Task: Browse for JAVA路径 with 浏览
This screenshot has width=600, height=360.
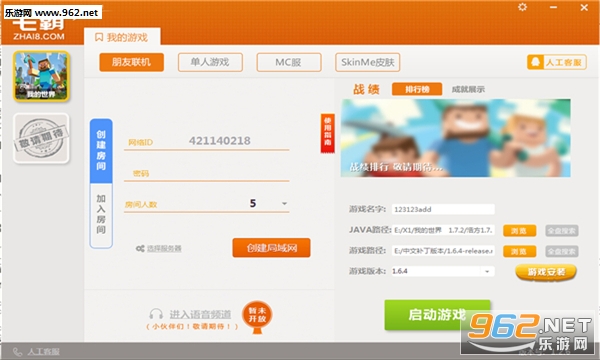Action: tap(519, 231)
